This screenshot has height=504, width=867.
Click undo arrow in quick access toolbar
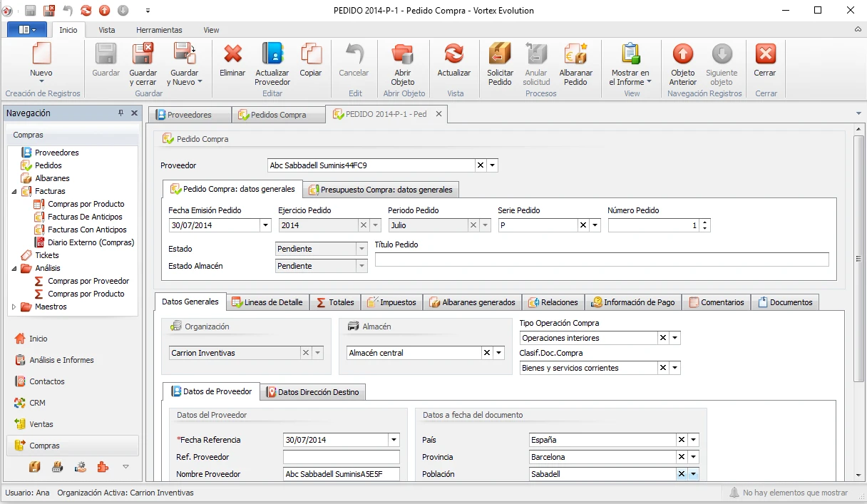pyautogui.click(x=68, y=11)
